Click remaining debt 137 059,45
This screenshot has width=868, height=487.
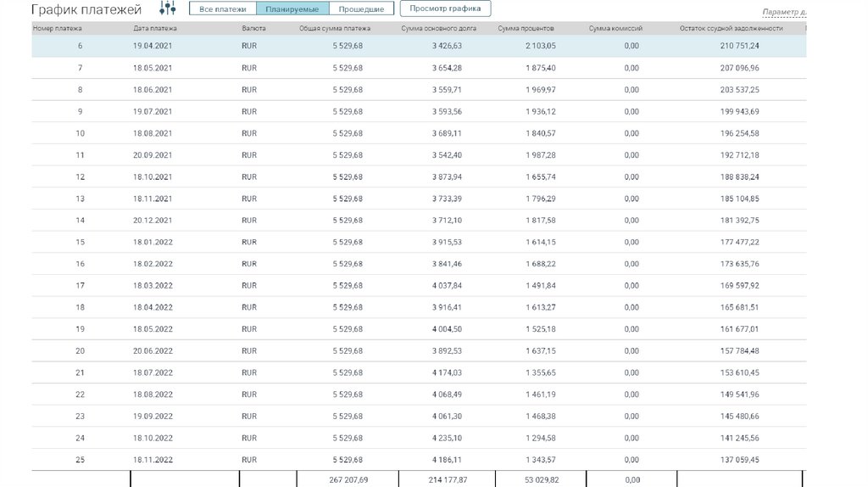[x=739, y=460]
